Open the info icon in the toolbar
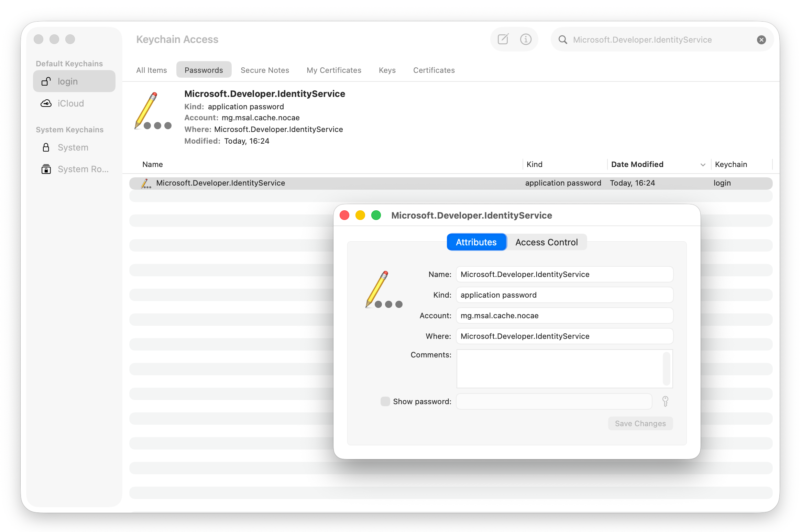 [x=526, y=39]
